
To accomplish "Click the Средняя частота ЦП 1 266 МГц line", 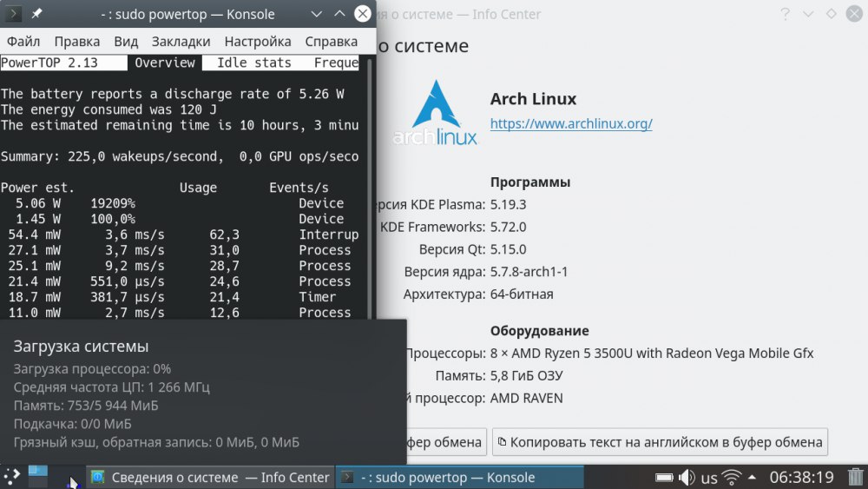I will 112,387.
